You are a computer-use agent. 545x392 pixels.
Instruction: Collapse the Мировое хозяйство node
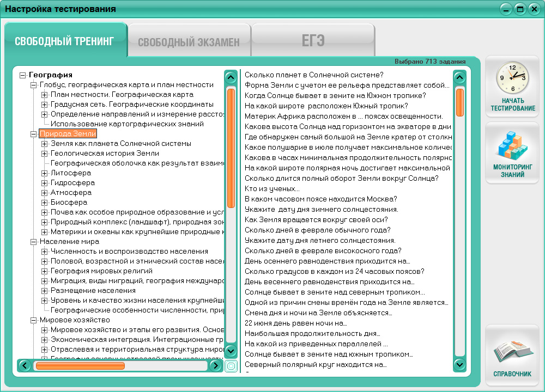(33, 320)
